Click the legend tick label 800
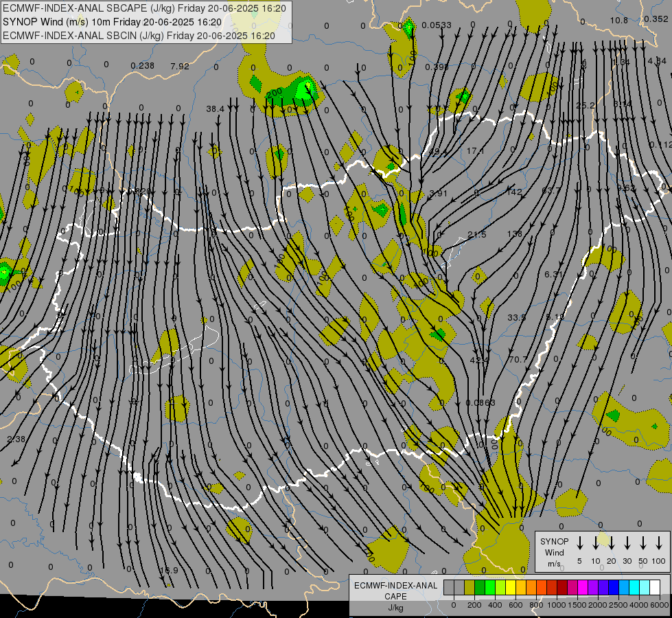The image size is (672, 618). click(536, 605)
